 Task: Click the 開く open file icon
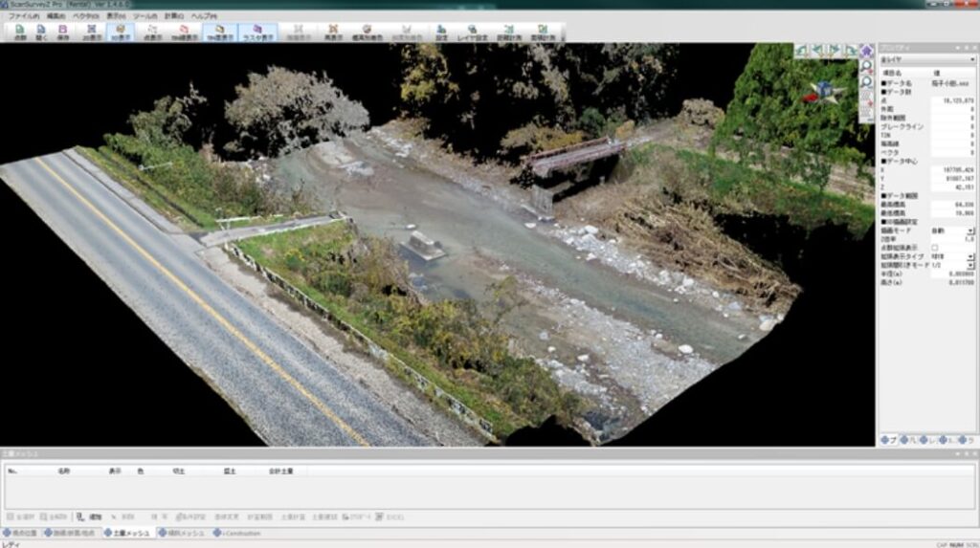[x=42, y=33]
